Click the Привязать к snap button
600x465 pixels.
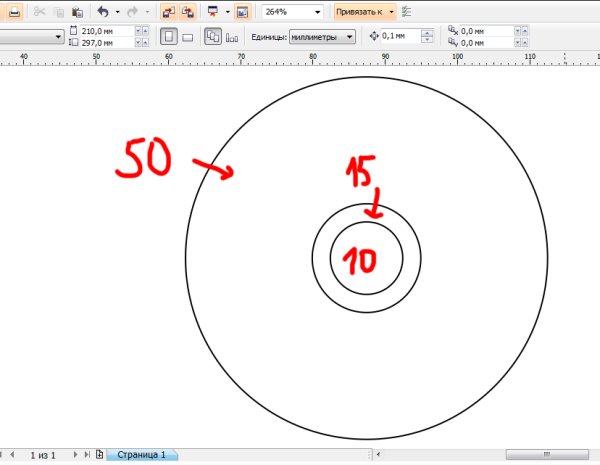click(359, 12)
